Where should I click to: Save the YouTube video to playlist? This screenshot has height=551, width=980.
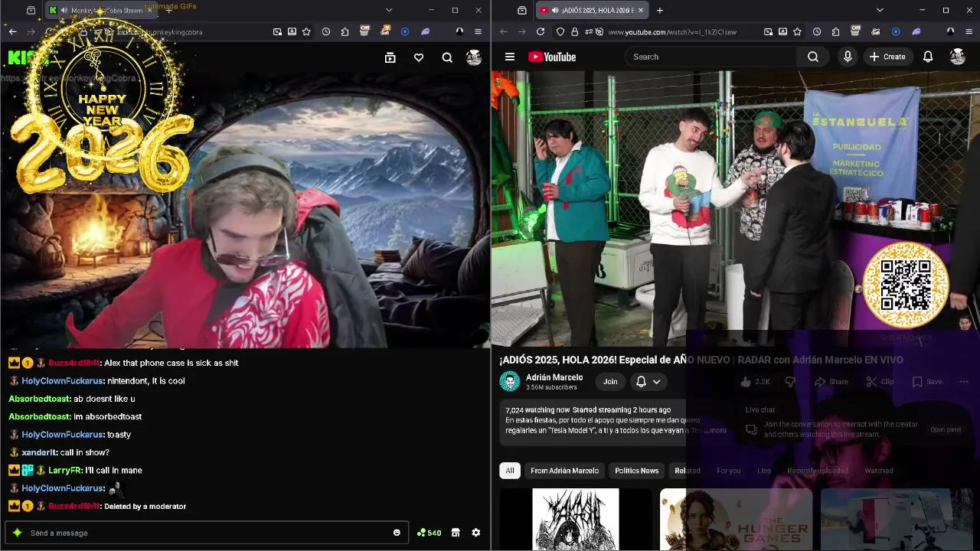coord(927,382)
